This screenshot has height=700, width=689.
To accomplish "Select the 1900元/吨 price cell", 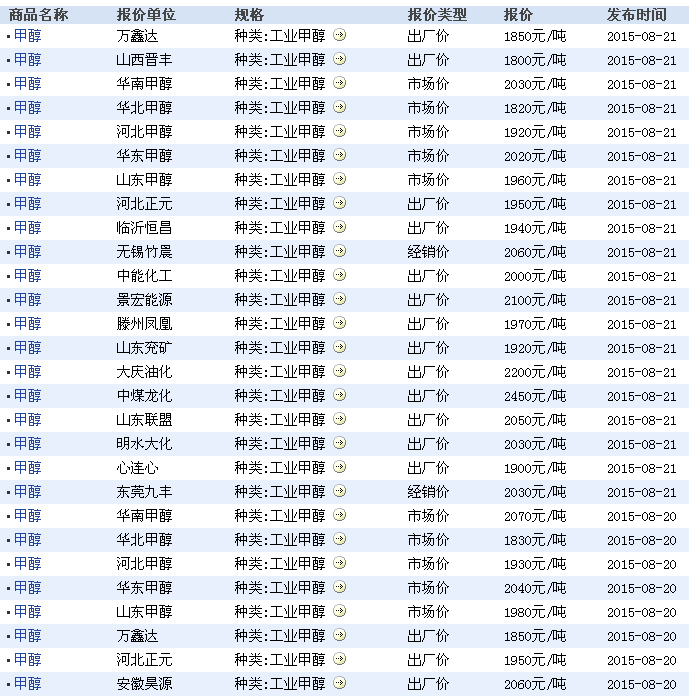I will click(x=535, y=468).
